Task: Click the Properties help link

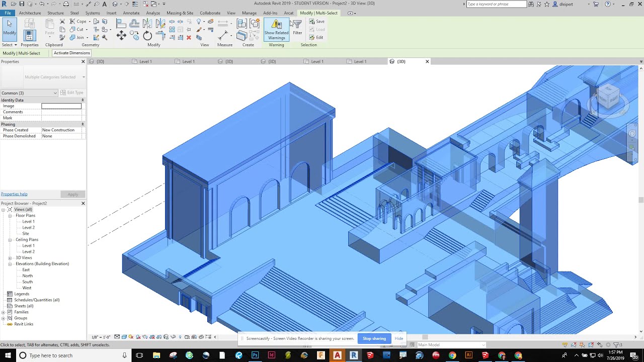Action: click(14, 194)
